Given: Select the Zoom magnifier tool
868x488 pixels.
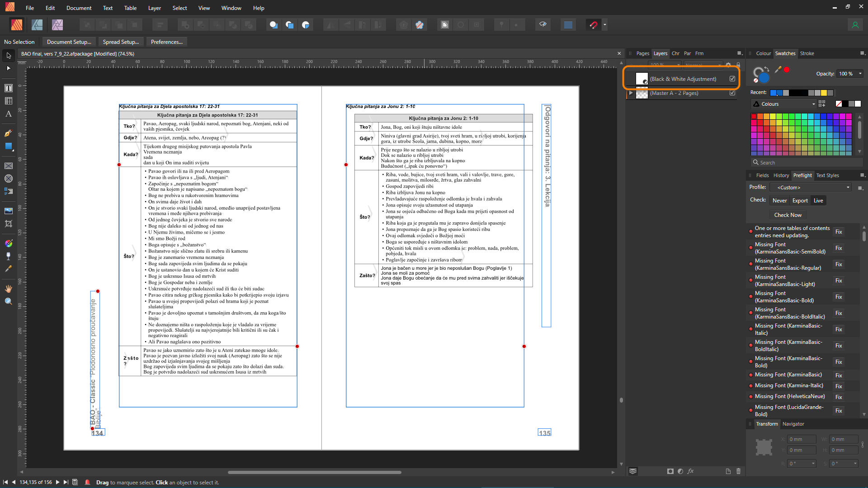Looking at the screenshot, I should 8,301.
